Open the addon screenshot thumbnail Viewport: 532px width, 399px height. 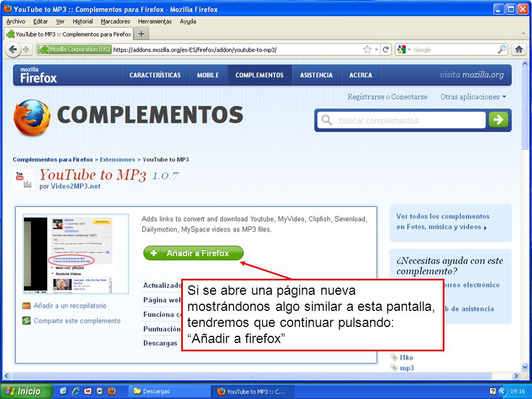76,254
